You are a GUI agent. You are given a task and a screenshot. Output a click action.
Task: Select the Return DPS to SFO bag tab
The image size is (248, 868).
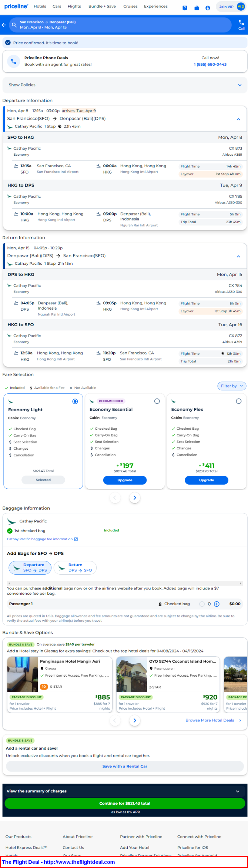75,568
